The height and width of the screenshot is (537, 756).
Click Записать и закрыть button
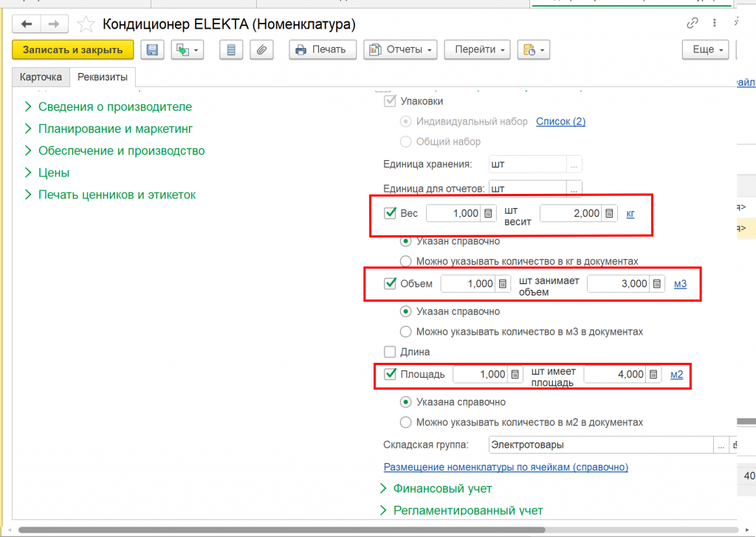pyautogui.click(x=73, y=49)
